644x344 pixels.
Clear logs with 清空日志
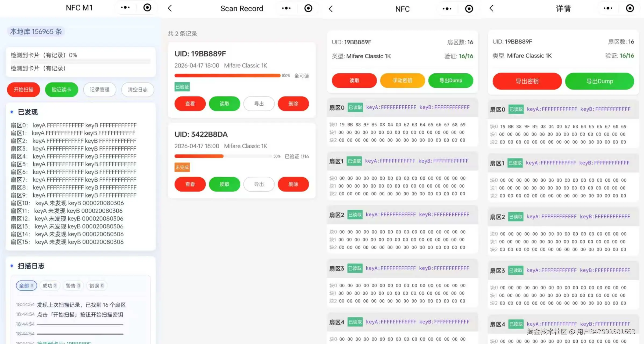[138, 89]
